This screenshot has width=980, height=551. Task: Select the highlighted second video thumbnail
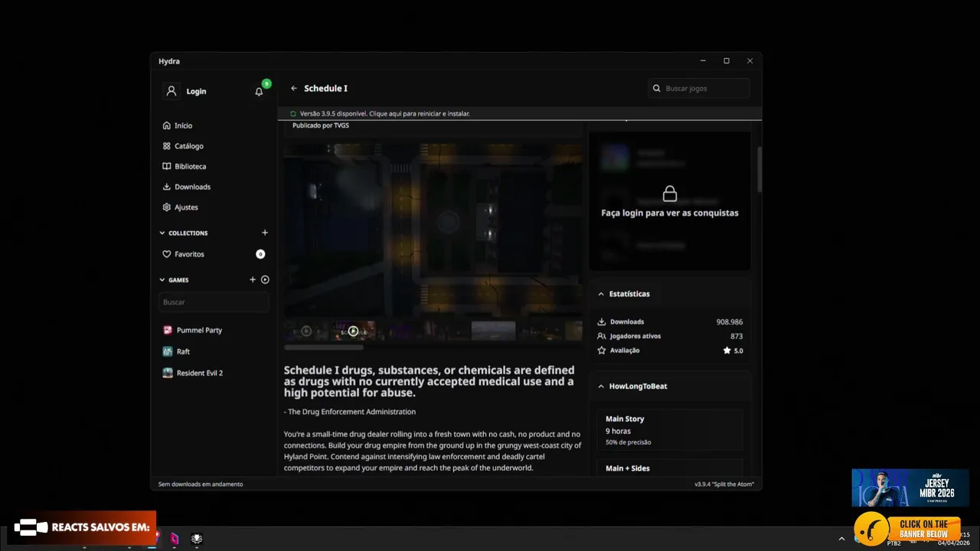click(353, 331)
